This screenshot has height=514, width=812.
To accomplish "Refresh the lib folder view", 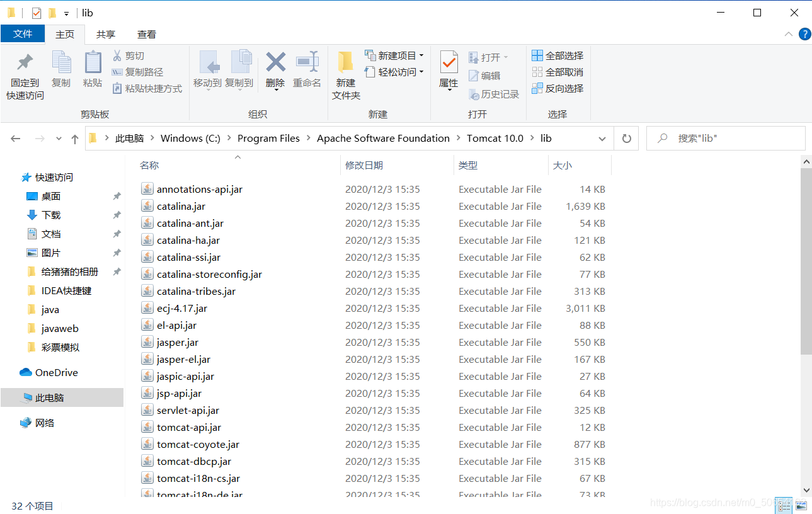I will point(626,139).
